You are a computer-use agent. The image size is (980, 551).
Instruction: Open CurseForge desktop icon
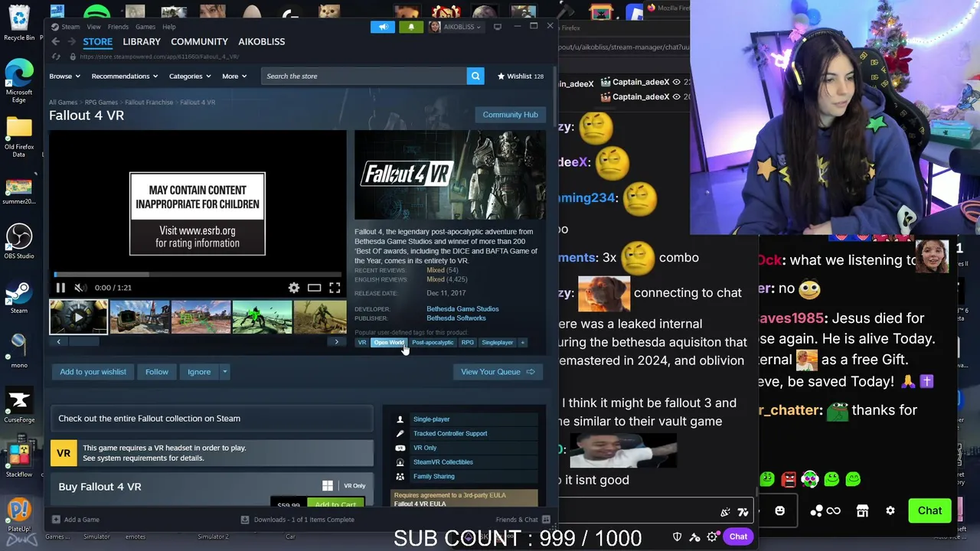point(19,406)
